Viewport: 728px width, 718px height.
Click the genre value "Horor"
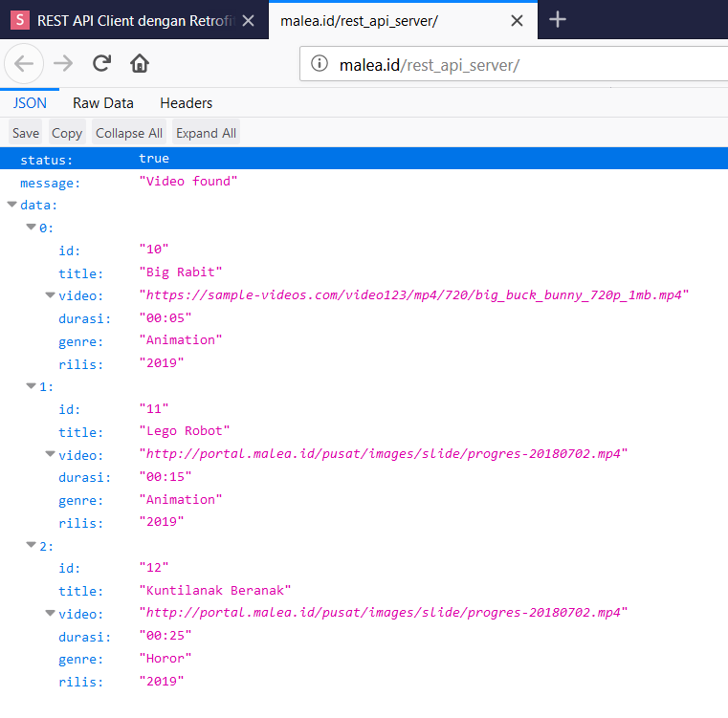click(165, 658)
